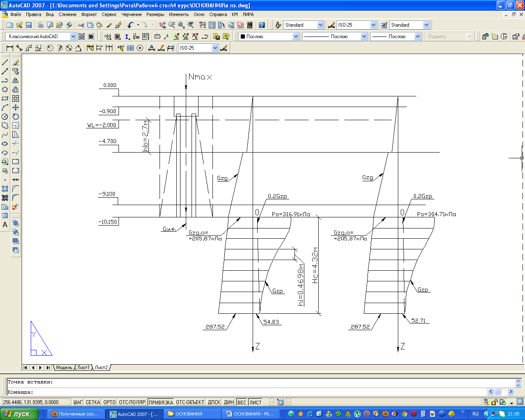Open the Quick Calculator
Screen dimensions: 525x420
click(x=250, y=25)
